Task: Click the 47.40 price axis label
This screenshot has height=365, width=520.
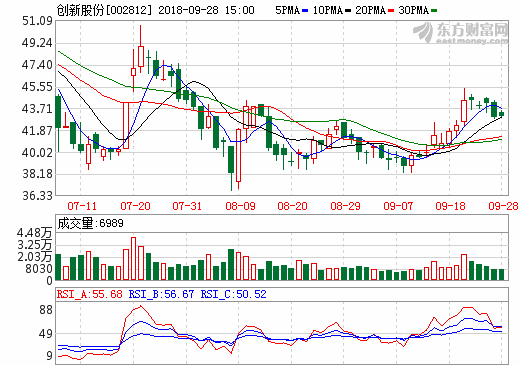Action: [x=37, y=65]
